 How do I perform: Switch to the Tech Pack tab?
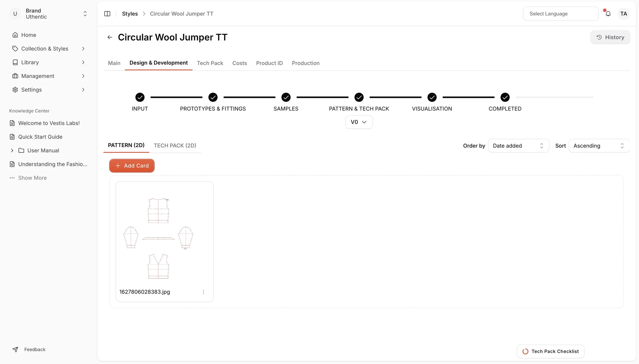coord(210,63)
